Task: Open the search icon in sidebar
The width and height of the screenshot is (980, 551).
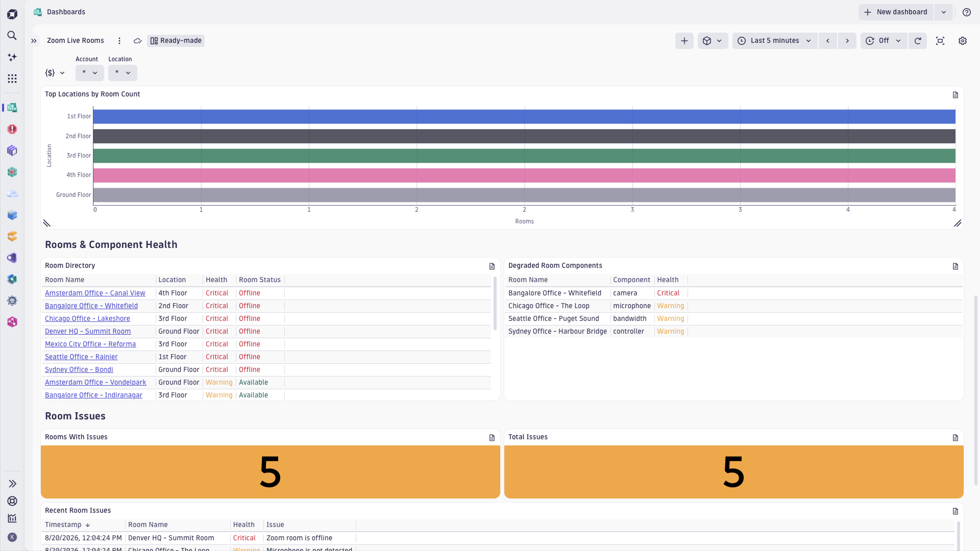Action: tap(12, 36)
